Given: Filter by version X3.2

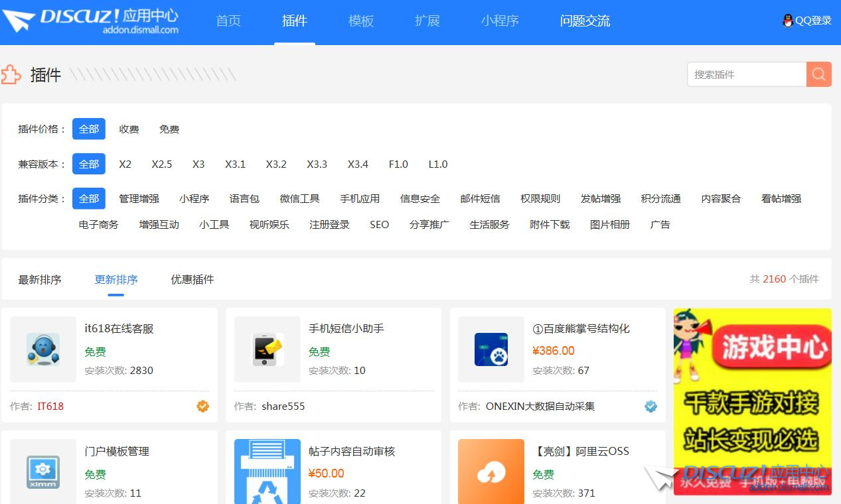Looking at the screenshot, I should coord(276,164).
